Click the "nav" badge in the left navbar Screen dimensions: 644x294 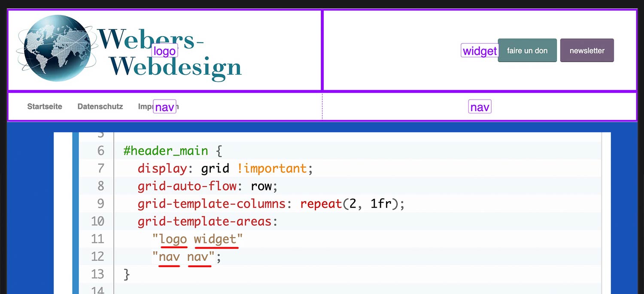[x=164, y=106]
